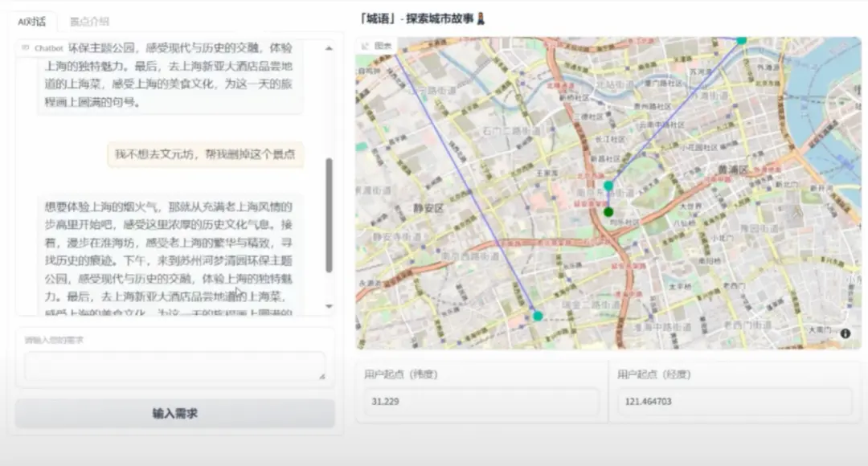This screenshot has height=466, width=868.
Task: Click the user message 我不想去文元坊
Action: point(206,153)
